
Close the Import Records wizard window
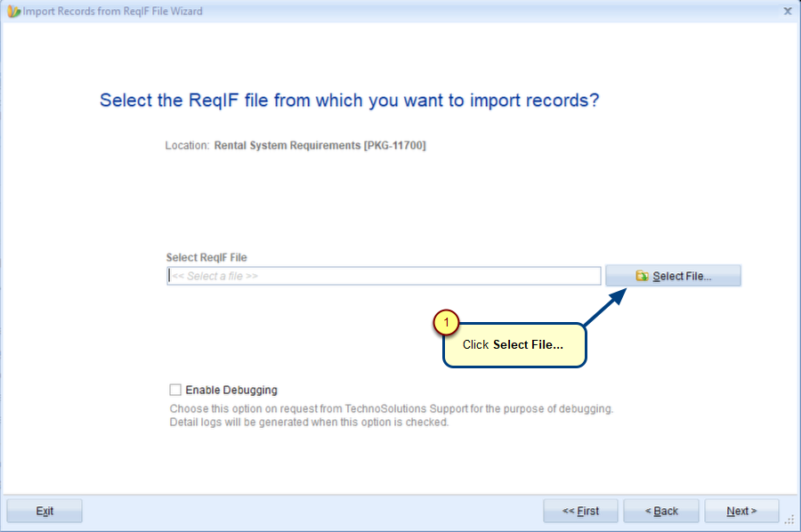(x=788, y=11)
